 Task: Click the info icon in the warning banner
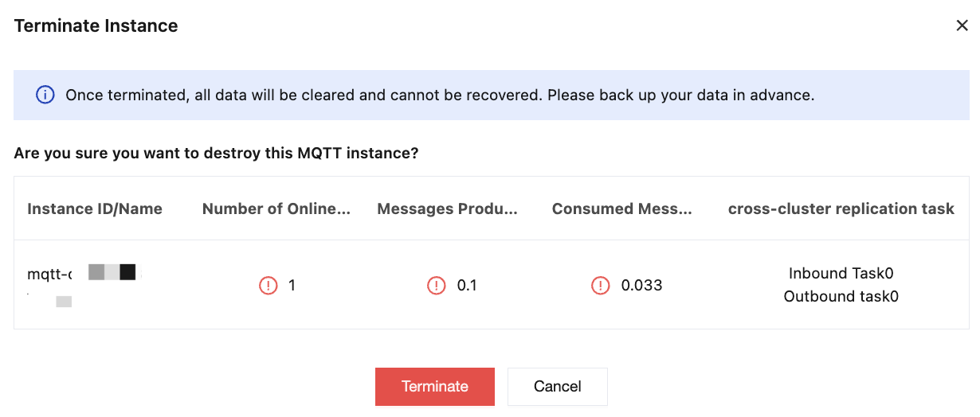point(45,95)
